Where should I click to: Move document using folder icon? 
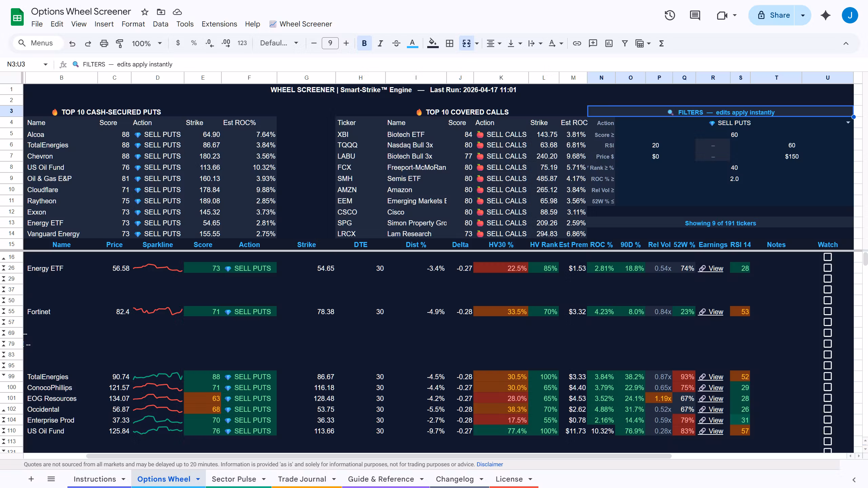click(161, 12)
